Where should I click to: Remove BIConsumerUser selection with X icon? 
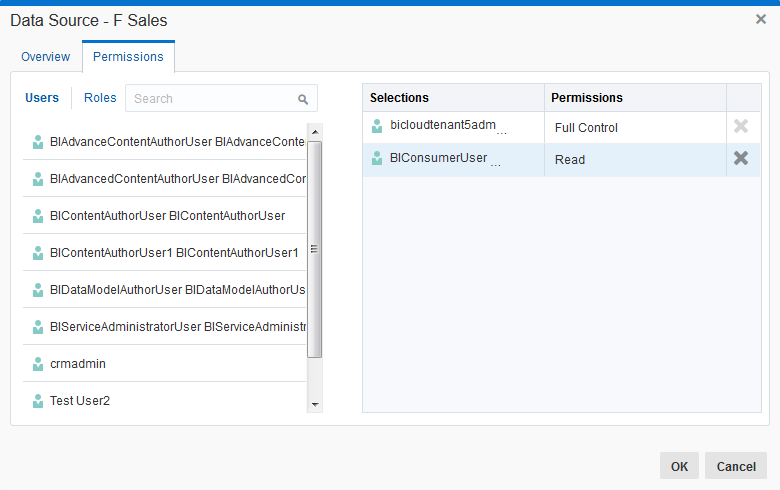tap(741, 158)
